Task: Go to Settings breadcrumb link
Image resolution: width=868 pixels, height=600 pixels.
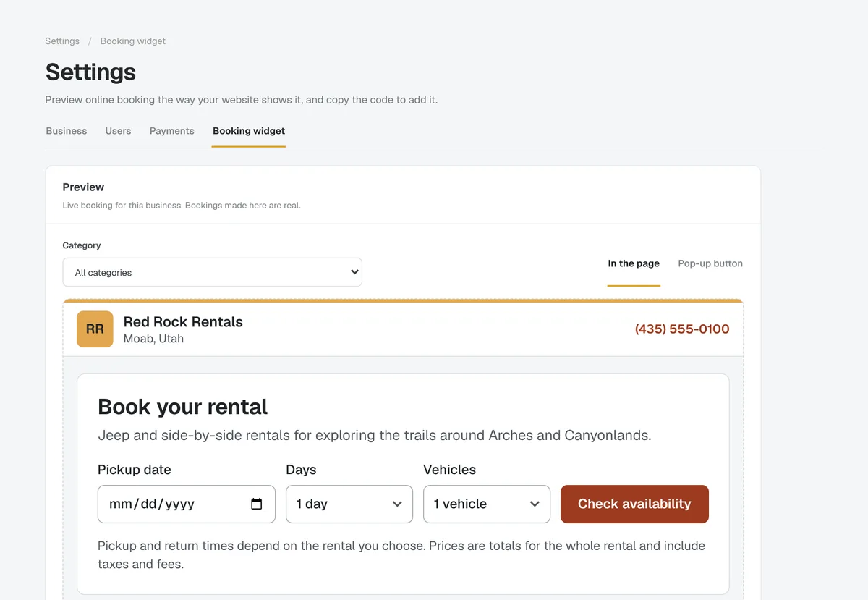Action: [62, 41]
